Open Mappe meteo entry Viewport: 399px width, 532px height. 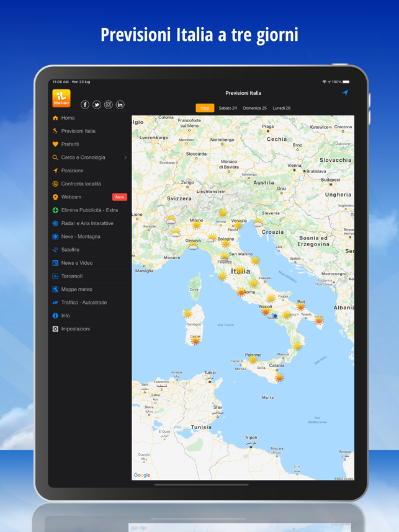tap(89, 290)
